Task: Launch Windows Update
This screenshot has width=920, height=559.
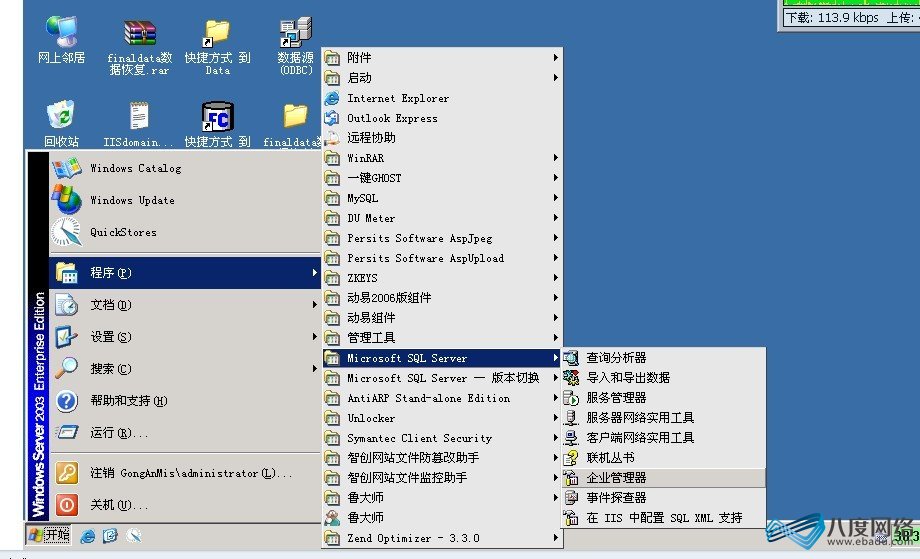Action: click(x=185, y=200)
